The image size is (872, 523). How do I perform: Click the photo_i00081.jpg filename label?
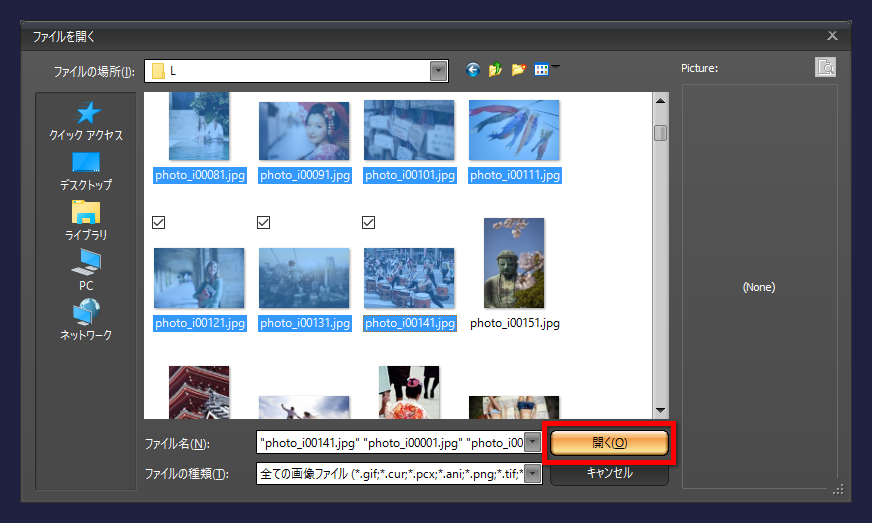200,175
